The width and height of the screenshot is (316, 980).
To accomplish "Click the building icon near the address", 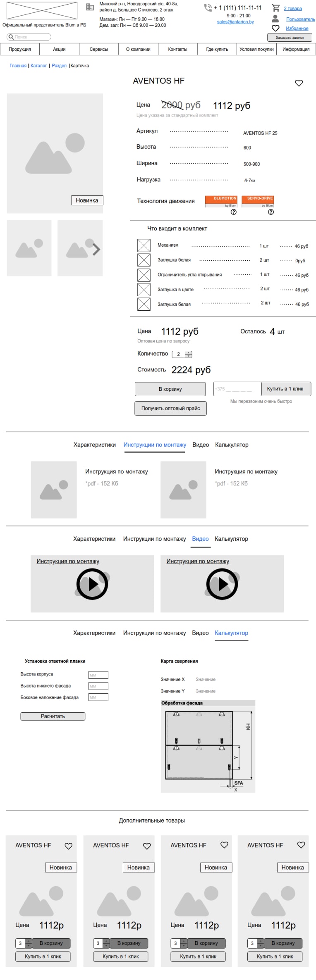I will point(90,7).
